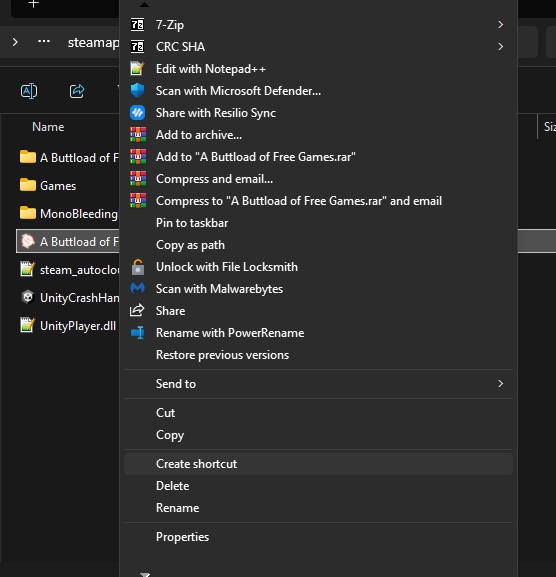Choose Delete from the context menu
556x577 pixels.
click(x=318, y=486)
